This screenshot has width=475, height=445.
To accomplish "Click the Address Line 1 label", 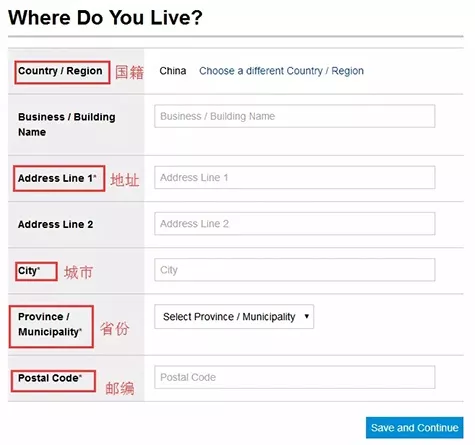I will pyautogui.click(x=57, y=178).
